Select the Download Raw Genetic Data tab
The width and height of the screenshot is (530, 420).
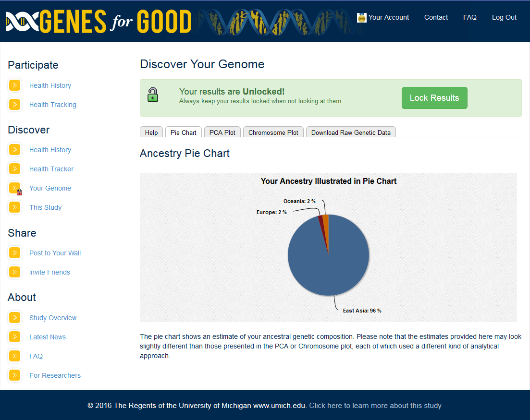pyautogui.click(x=351, y=132)
